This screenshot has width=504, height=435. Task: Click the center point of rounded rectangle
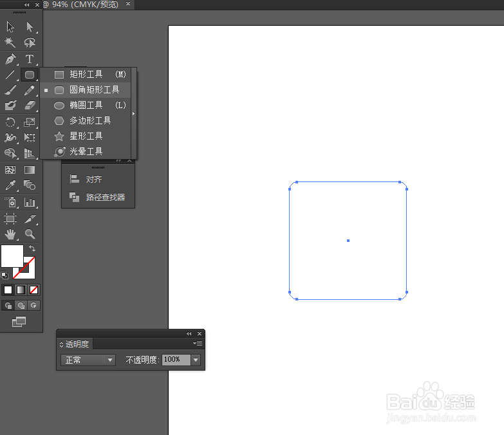pyautogui.click(x=348, y=241)
